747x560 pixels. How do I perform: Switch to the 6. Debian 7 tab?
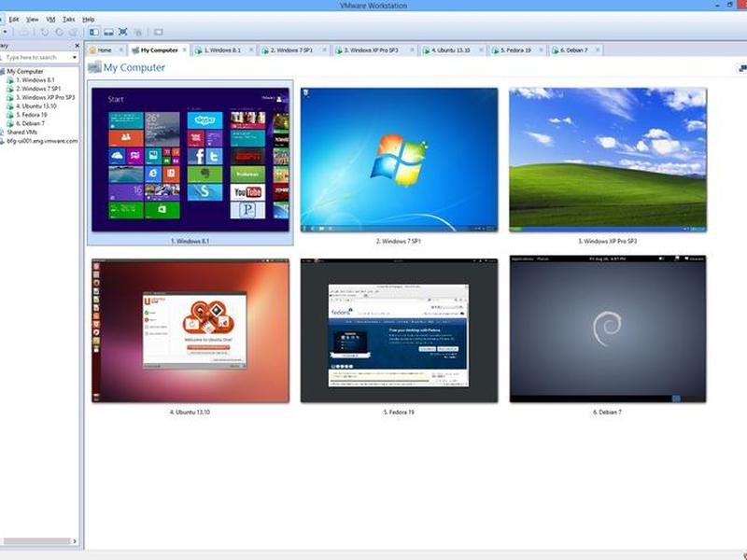tap(574, 50)
